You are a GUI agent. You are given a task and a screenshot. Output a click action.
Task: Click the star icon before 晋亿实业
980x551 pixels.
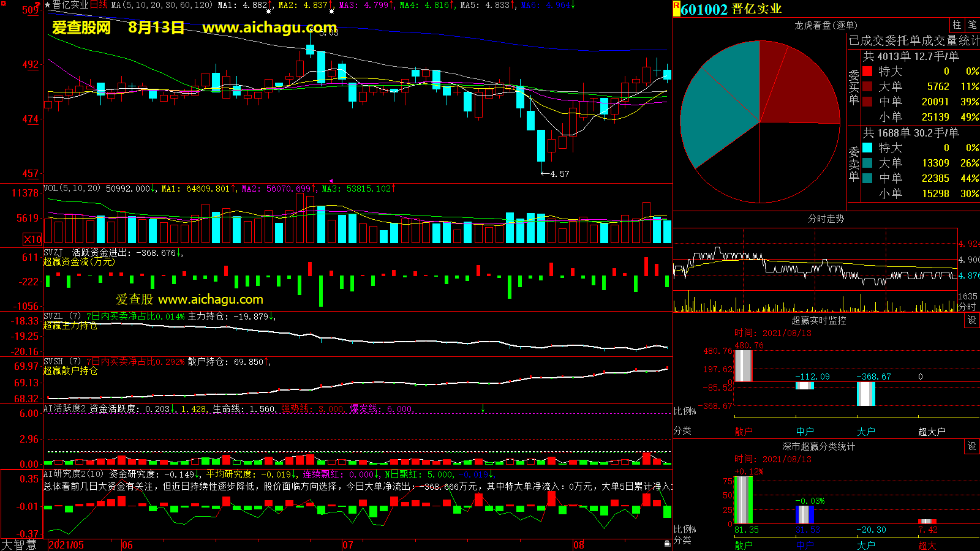[48, 5]
